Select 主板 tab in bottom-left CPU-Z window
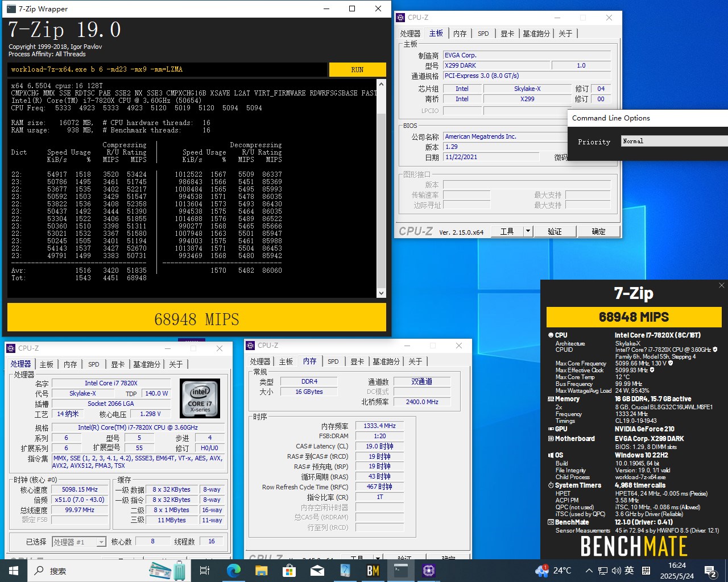 click(47, 364)
